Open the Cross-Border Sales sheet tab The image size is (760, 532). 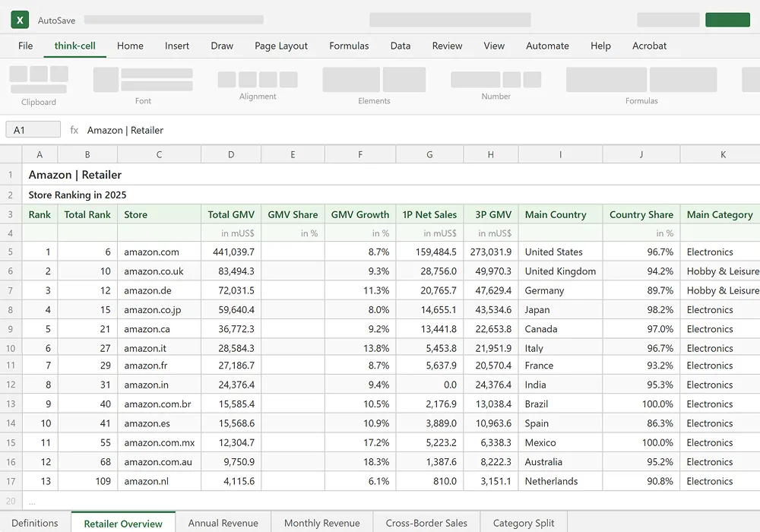426,523
